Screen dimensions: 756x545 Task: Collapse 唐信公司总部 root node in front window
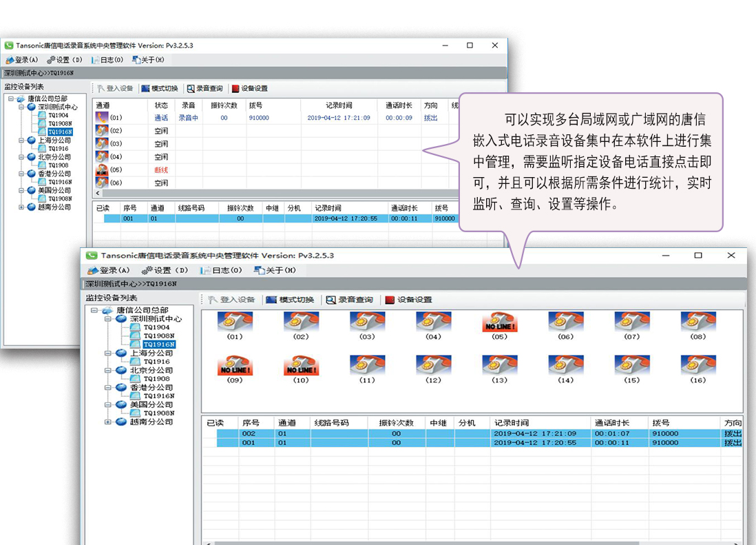coord(94,310)
